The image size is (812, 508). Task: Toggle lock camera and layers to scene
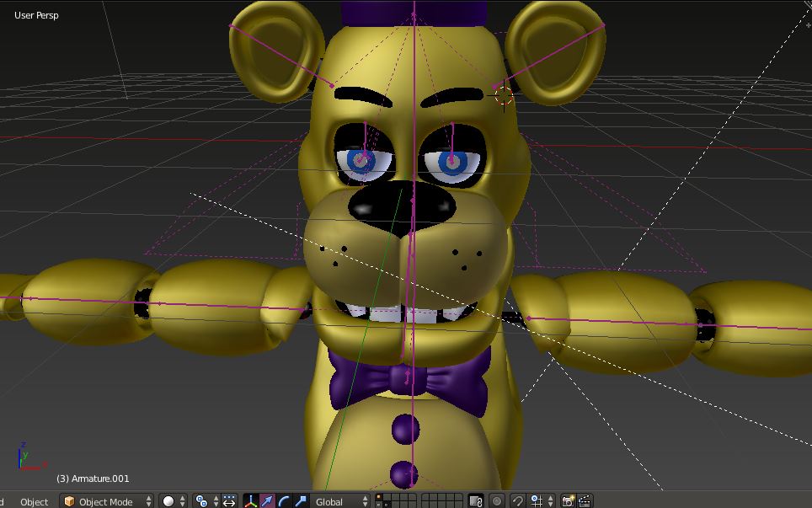pos(475,501)
